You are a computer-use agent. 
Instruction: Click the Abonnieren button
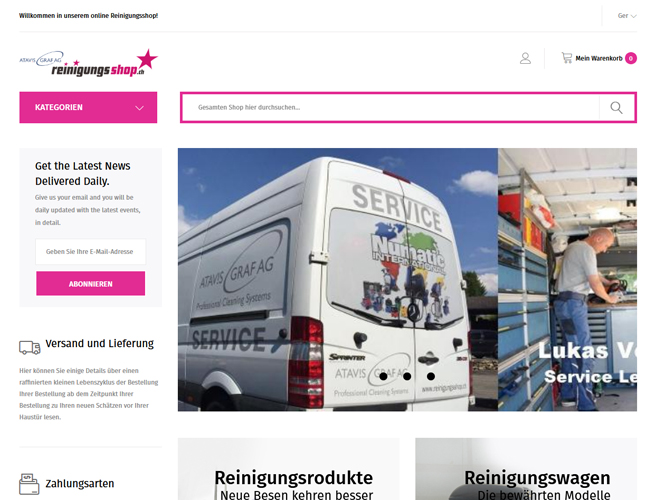click(x=91, y=284)
